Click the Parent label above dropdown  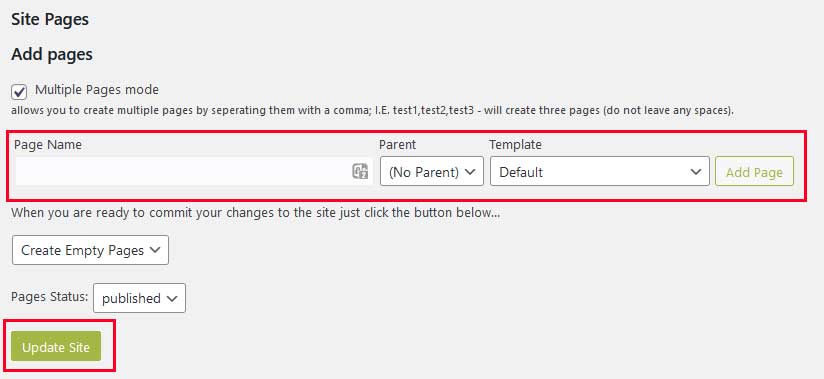pyautogui.click(x=397, y=145)
